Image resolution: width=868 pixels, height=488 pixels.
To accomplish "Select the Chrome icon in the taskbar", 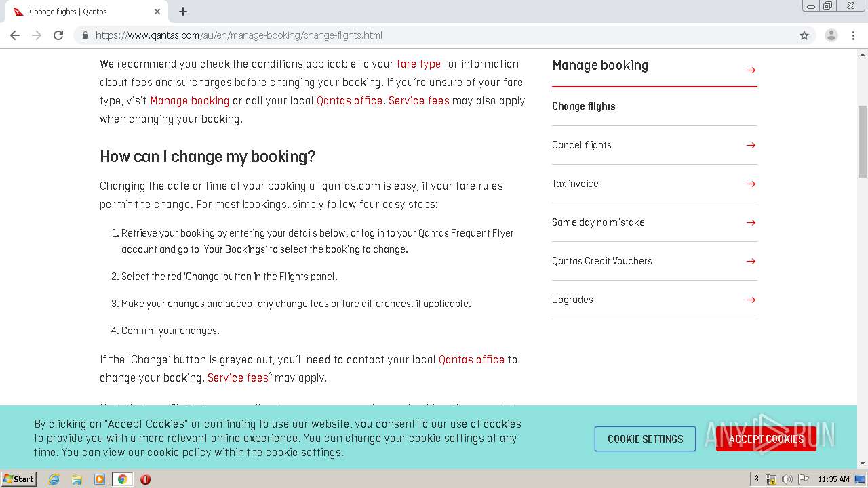I will pos(122,479).
